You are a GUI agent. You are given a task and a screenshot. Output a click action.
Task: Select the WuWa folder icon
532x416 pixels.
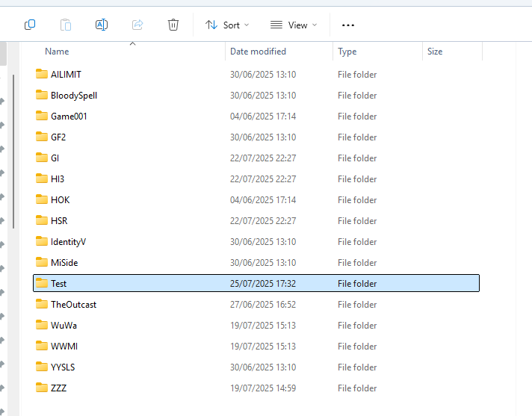point(42,325)
